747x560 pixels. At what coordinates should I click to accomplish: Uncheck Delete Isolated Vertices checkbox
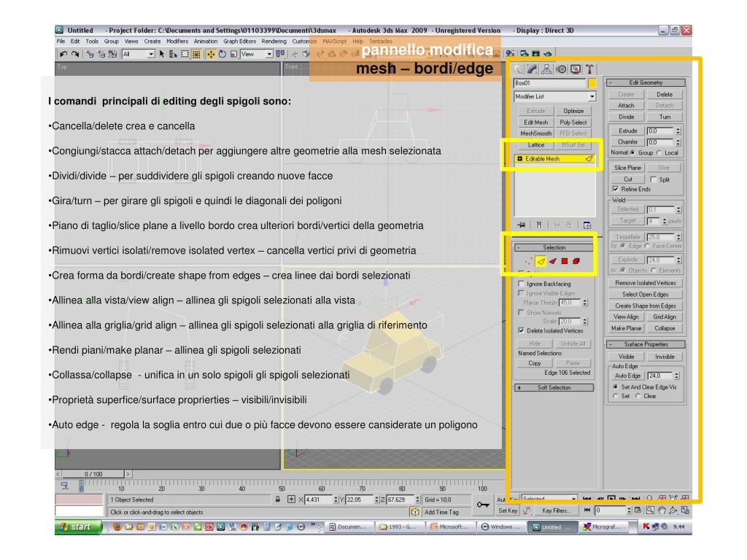coord(521,330)
